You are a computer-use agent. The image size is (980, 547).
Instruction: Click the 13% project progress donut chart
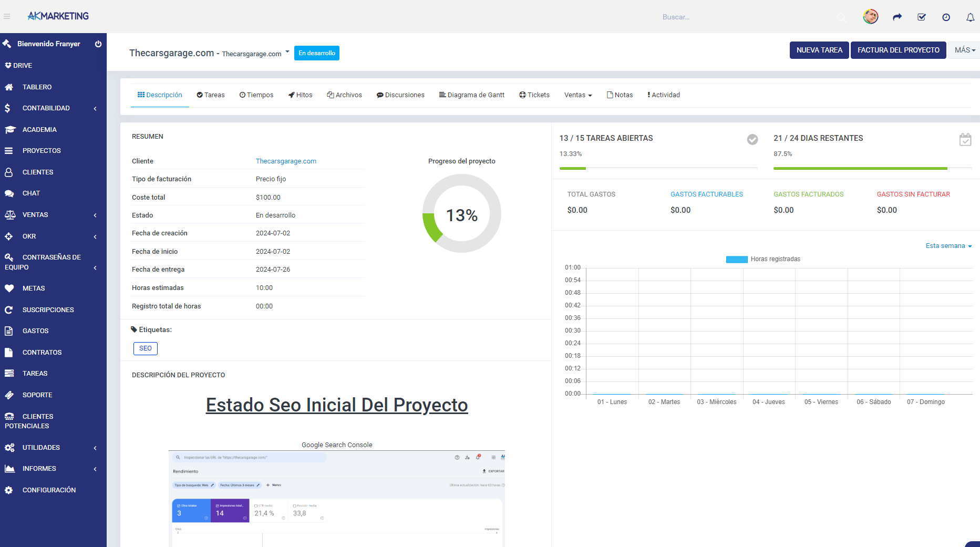point(462,213)
